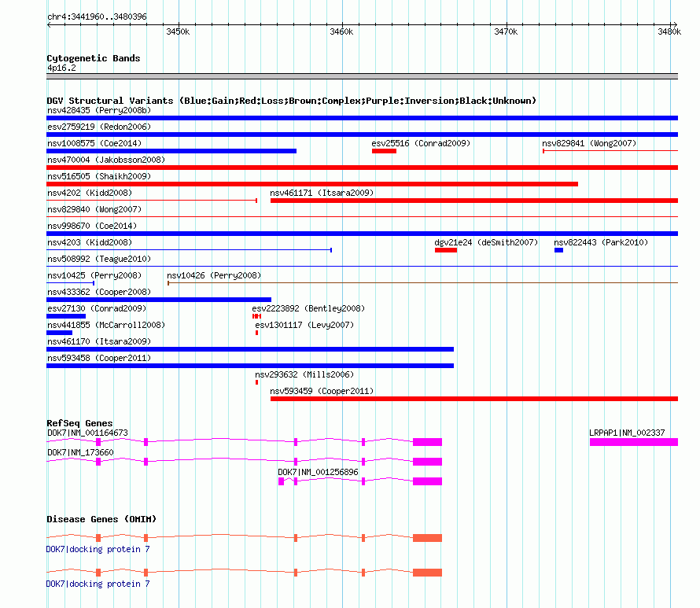700x608 pixels.
Task: Select the nsv10426 (Perry2008) complex variant label
Action: (x=214, y=275)
